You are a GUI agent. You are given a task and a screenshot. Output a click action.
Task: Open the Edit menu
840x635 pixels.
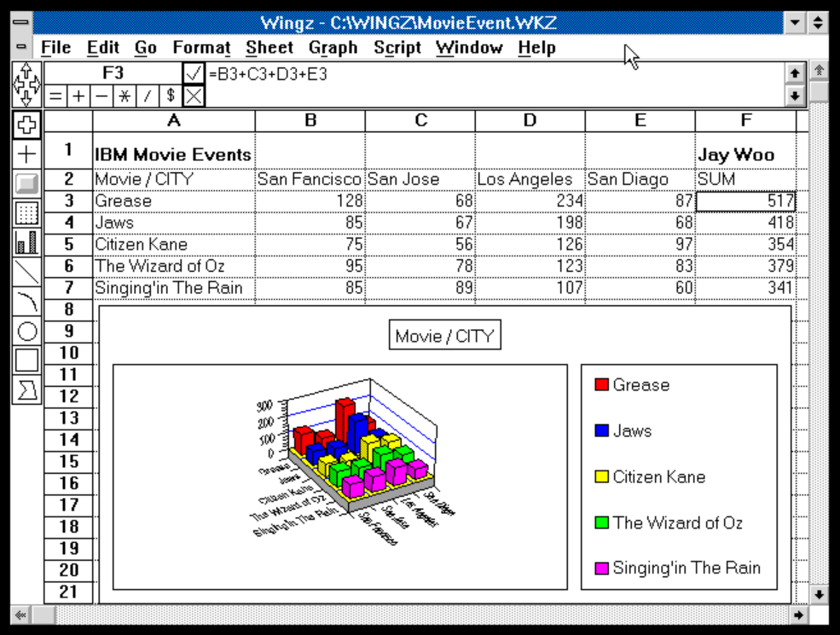click(103, 48)
